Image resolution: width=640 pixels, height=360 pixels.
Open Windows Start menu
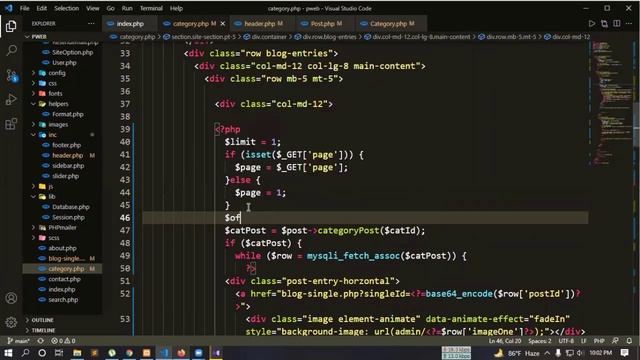[8, 353]
